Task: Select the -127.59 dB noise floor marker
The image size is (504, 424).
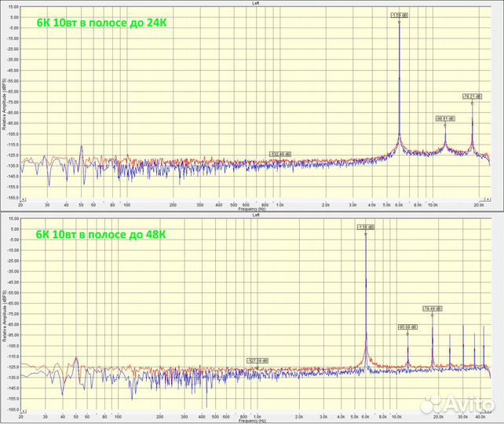Action: (x=257, y=361)
